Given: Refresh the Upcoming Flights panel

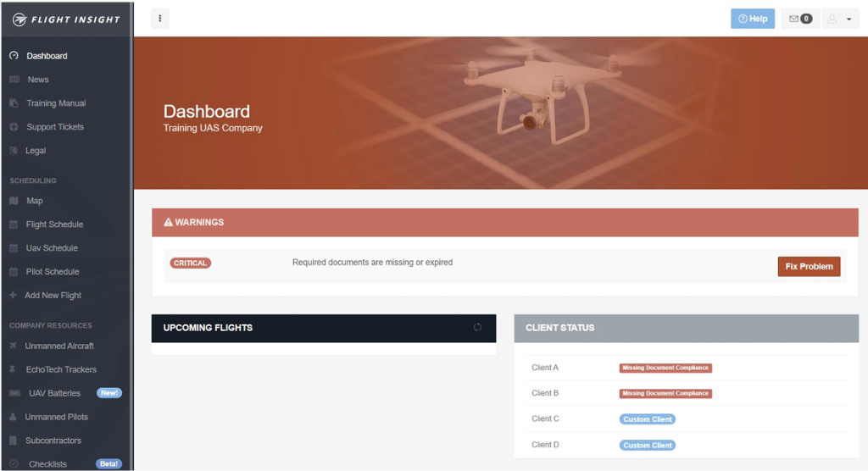Looking at the screenshot, I should click(477, 327).
